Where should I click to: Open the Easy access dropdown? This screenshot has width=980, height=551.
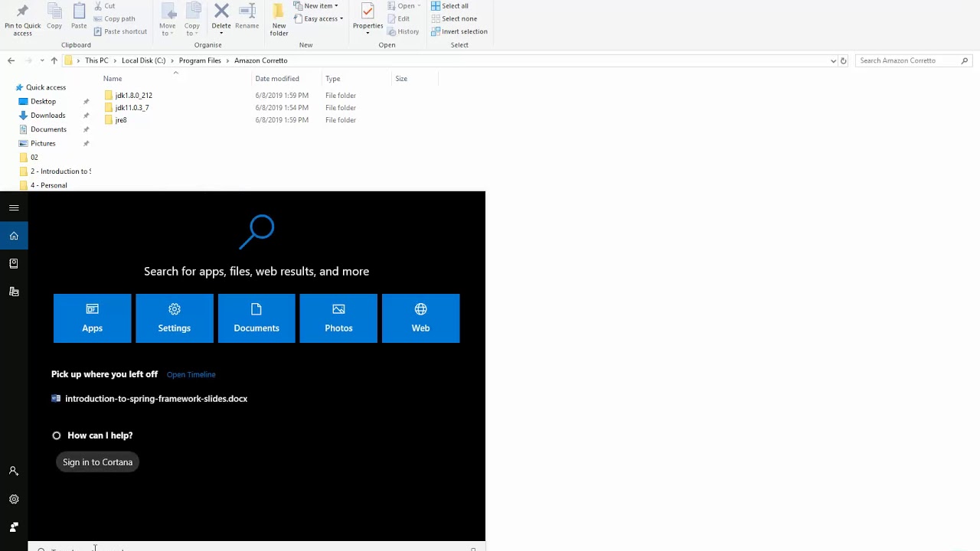pos(318,18)
